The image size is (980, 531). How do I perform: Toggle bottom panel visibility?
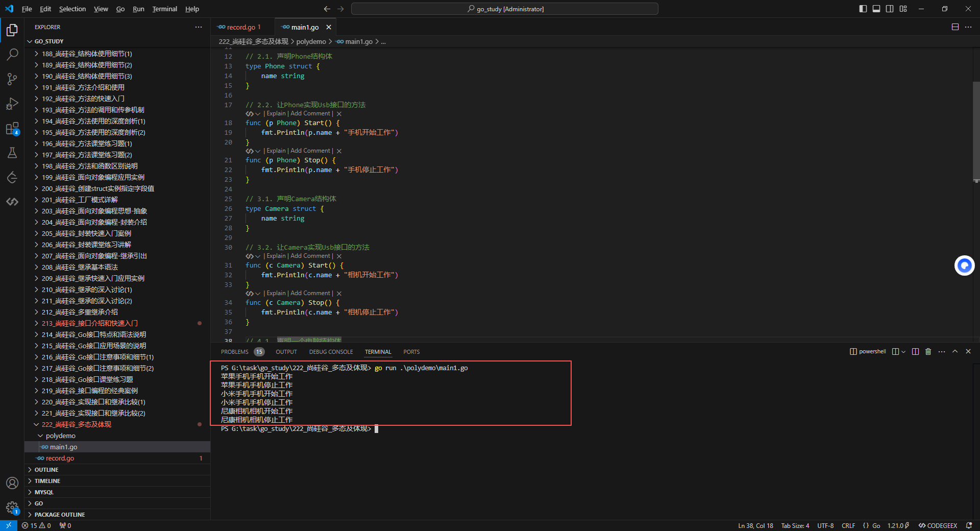click(x=876, y=9)
